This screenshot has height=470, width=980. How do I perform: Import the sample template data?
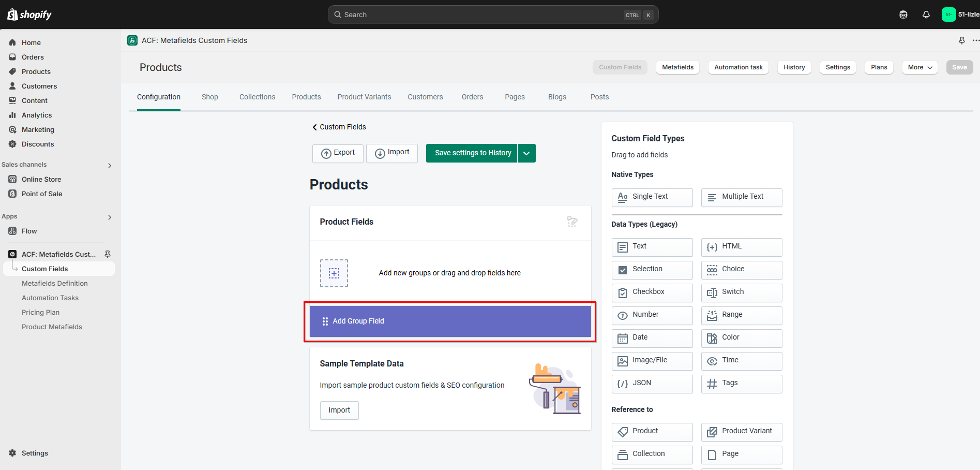[x=339, y=410]
